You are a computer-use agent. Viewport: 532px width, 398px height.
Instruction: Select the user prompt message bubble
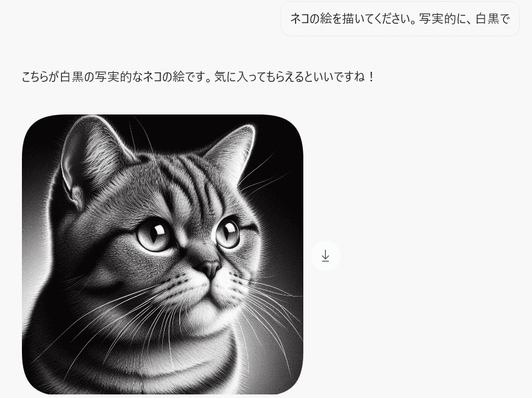[x=400, y=18]
